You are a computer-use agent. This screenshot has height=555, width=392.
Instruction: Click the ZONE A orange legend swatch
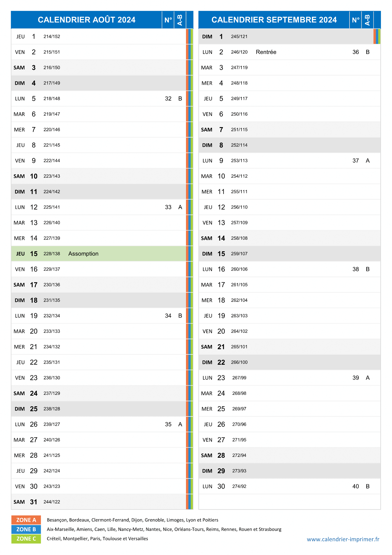[26, 520]
